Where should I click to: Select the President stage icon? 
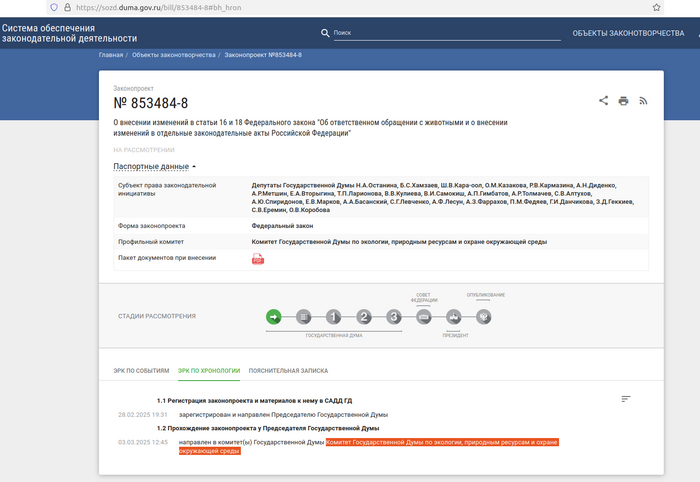(x=454, y=317)
